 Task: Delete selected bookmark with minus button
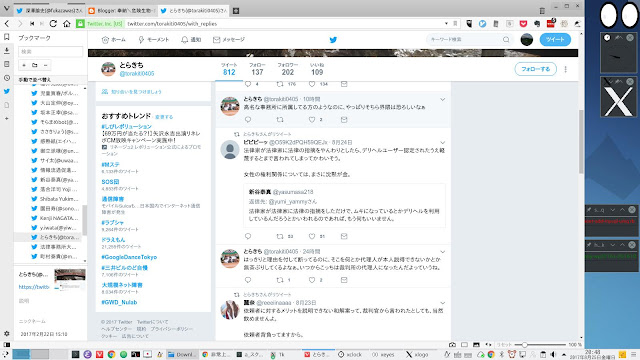click(x=45, y=65)
